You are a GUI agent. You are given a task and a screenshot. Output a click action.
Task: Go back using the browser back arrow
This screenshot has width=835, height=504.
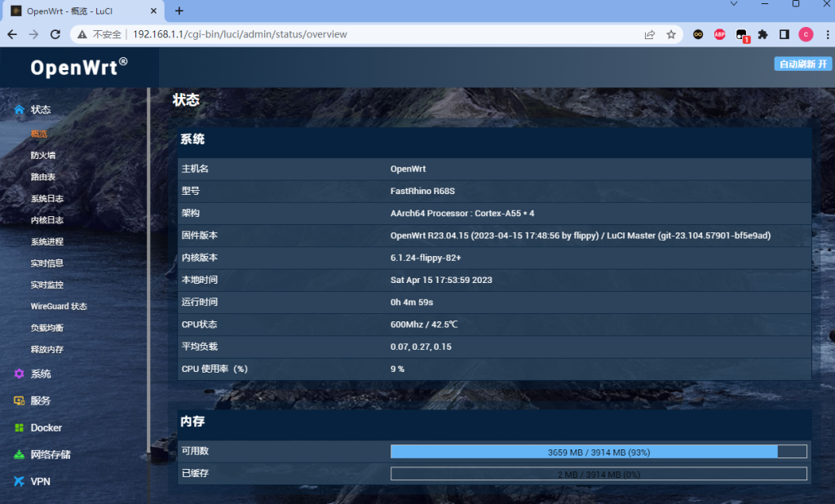pos(12,34)
